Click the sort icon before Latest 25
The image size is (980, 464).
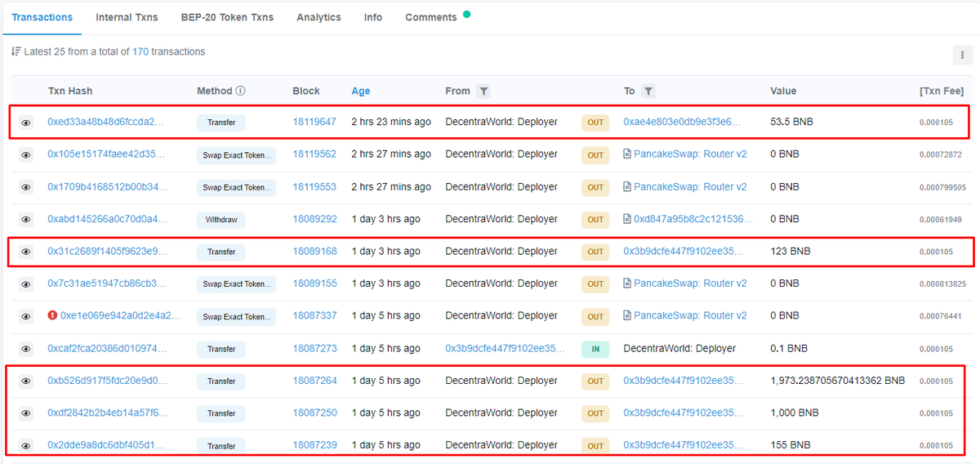pyautogui.click(x=16, y=51)
